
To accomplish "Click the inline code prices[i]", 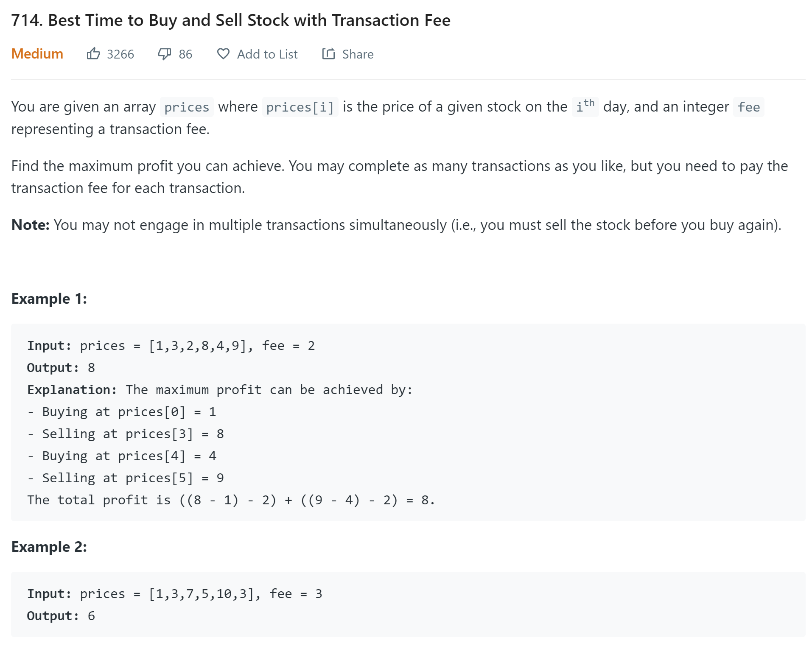I will point(300,107).
